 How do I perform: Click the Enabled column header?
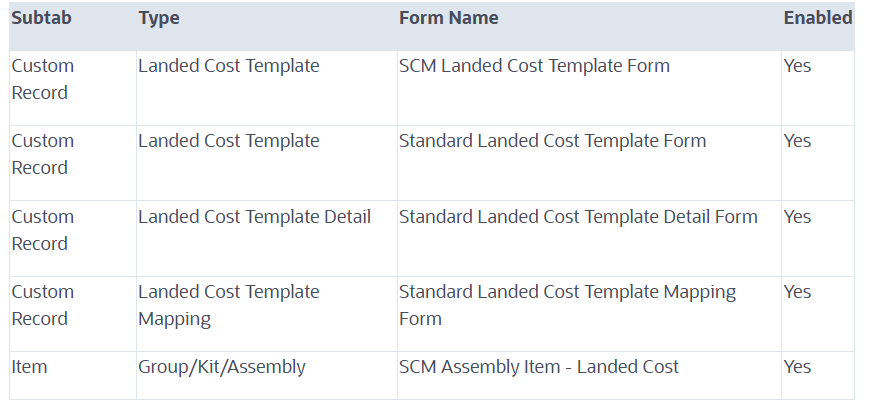[817, 18]
